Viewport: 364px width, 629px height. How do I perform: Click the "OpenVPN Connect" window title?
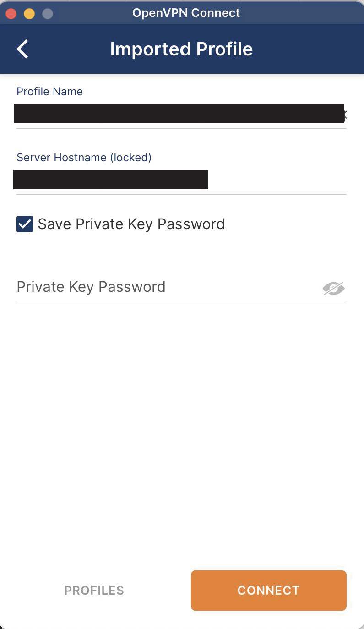point(186,13)
